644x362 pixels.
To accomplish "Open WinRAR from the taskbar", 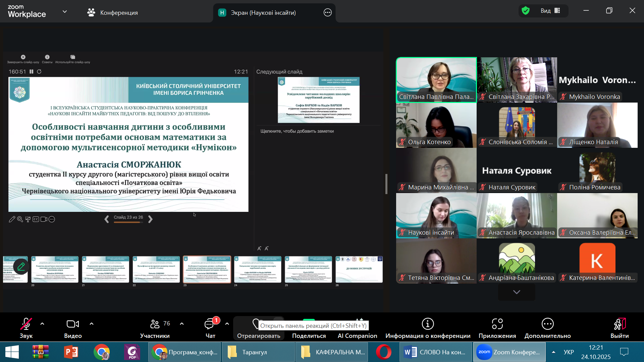I will (x=41, y=352).
